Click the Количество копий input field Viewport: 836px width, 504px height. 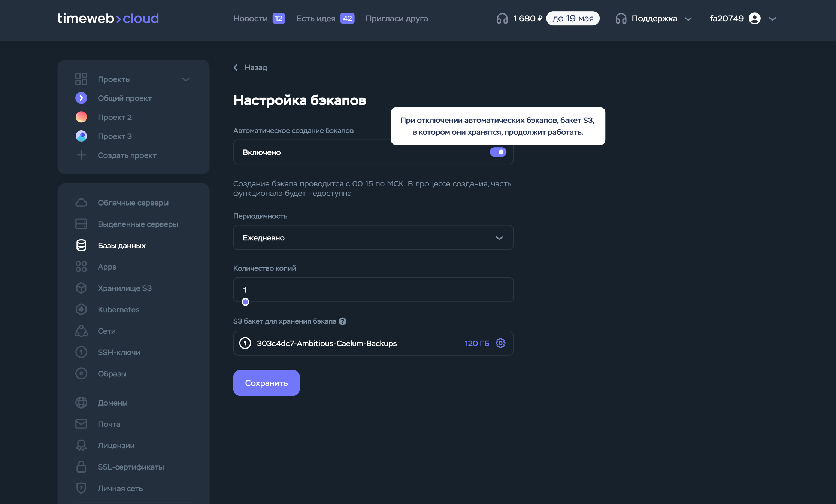pos(373,289)
